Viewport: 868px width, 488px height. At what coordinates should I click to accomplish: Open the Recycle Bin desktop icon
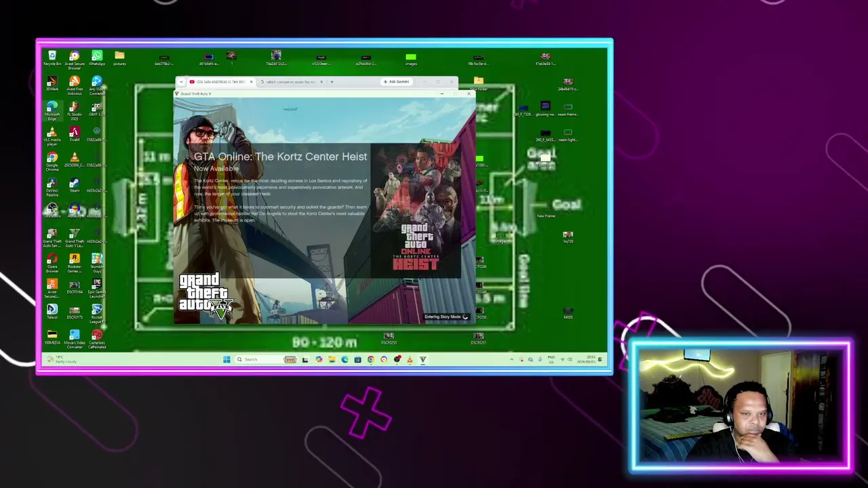(52, 58)
